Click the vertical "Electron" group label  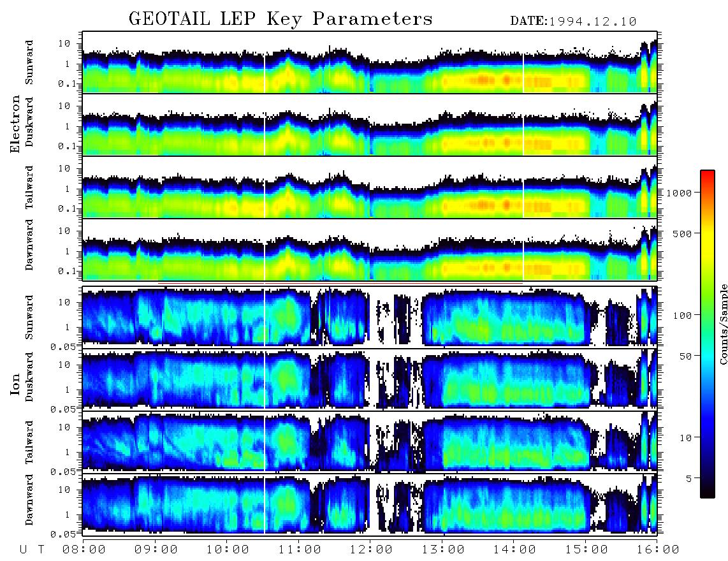(x=15, y=124)
